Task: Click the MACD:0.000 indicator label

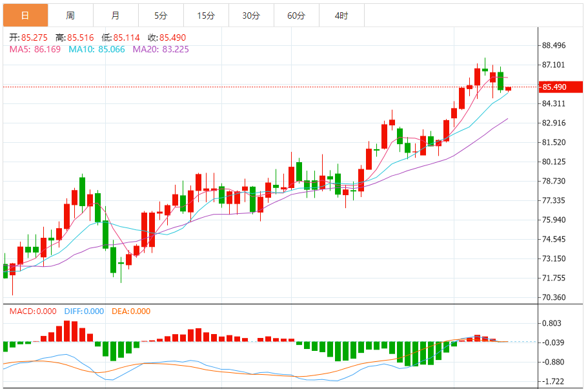Action: [33, 311]
